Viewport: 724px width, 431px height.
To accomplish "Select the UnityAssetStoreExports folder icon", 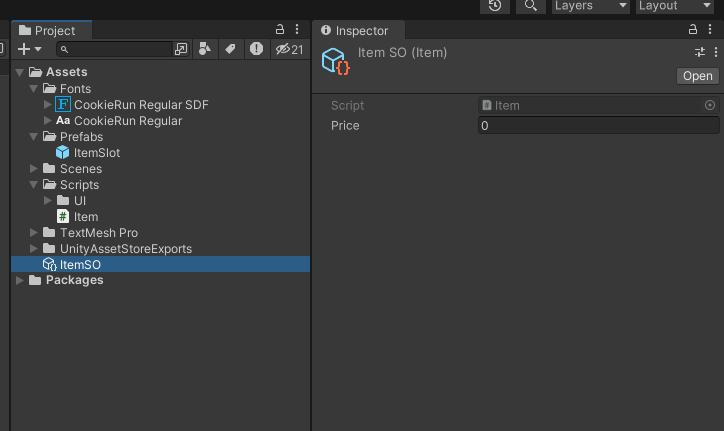I will 49,248.
